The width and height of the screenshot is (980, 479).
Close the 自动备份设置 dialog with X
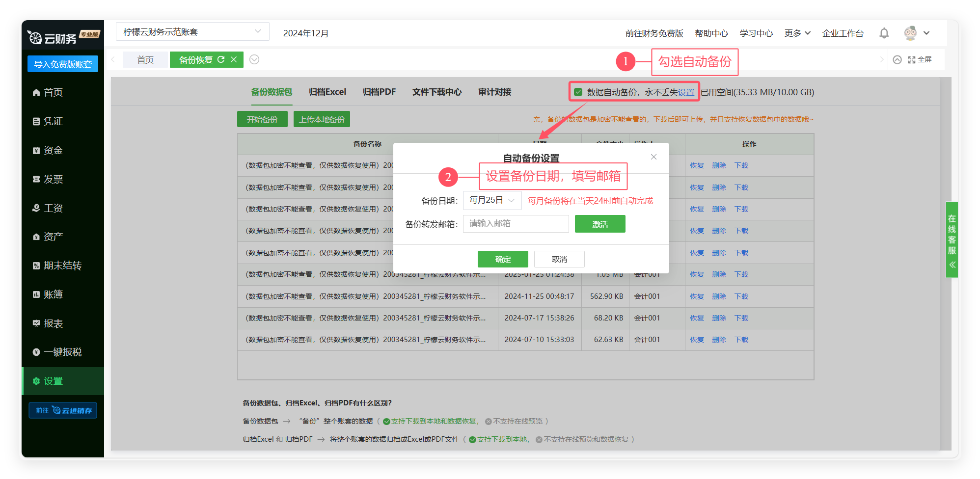(x=653, y=157)
